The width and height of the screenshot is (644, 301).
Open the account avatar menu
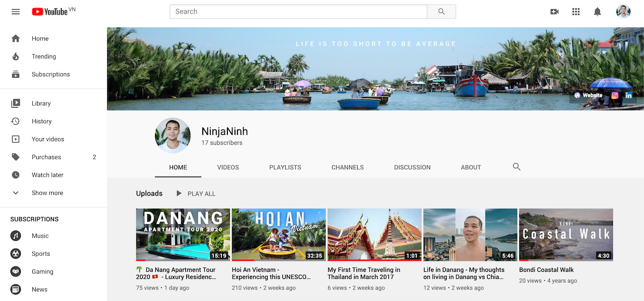click(x=623, y=12)
